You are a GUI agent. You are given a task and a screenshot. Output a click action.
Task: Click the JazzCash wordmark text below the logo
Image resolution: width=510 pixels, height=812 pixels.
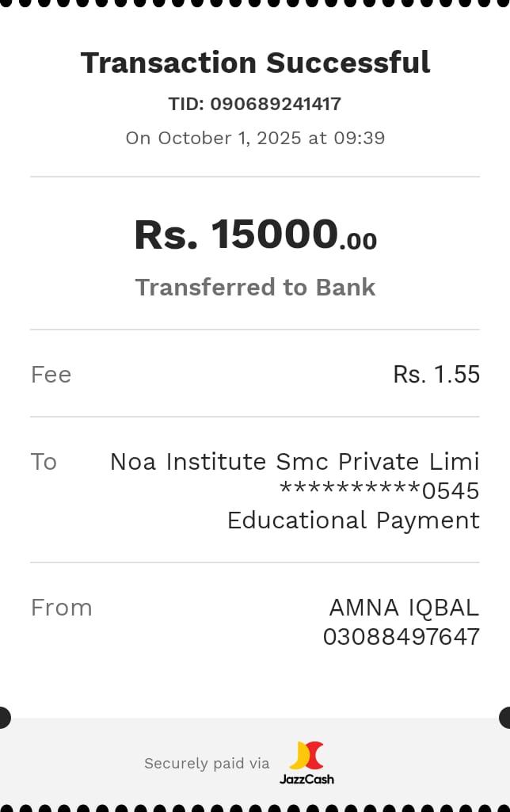click(306, 779)
